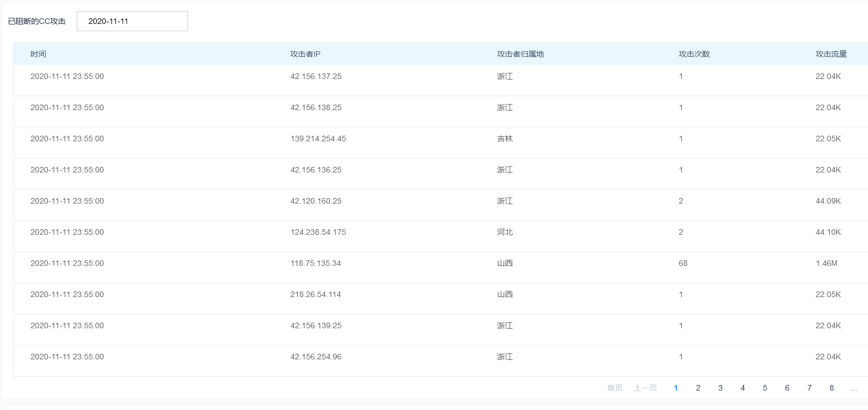868x410 pixels.
Task: Click 山西 location in 218.26.54.114 row
Action: click(505, 294)
